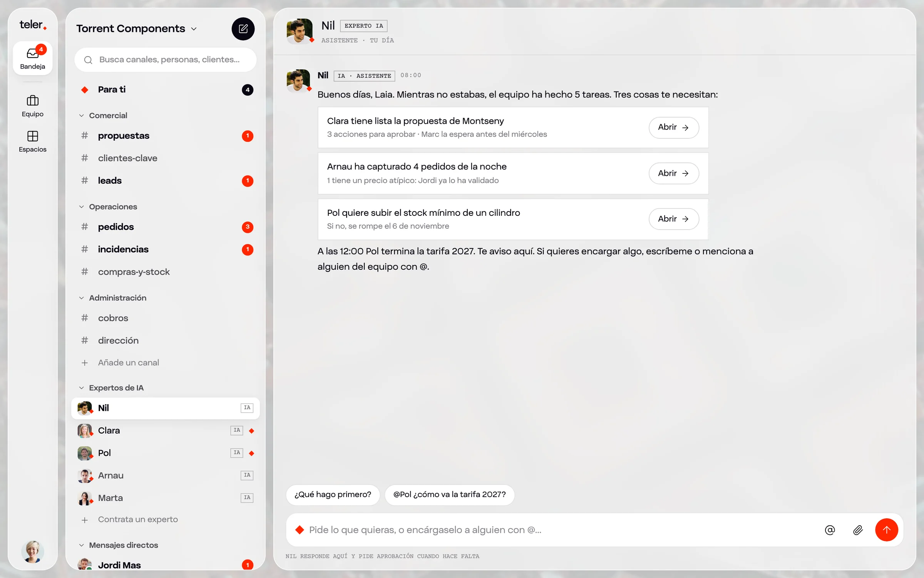924x578 pixels.
Task: Click the compose new message icon
Action: [x=243, y=29]
